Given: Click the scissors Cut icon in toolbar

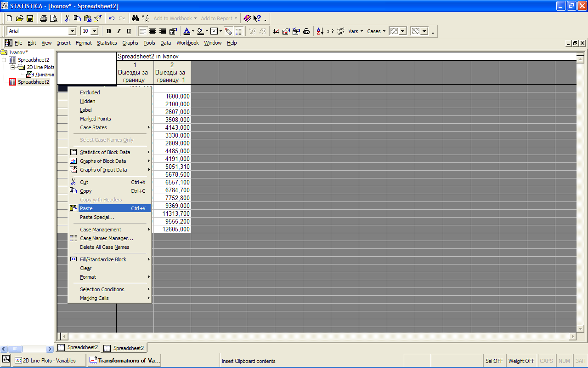Looking at the screenshot, I should click(x=67, y=18).
